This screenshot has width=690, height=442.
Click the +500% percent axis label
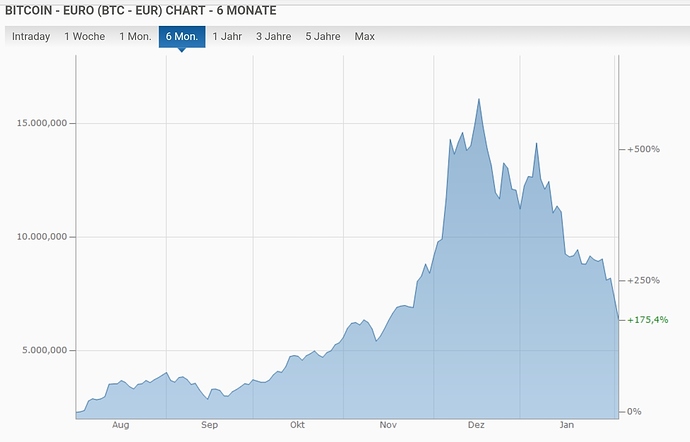643,149
